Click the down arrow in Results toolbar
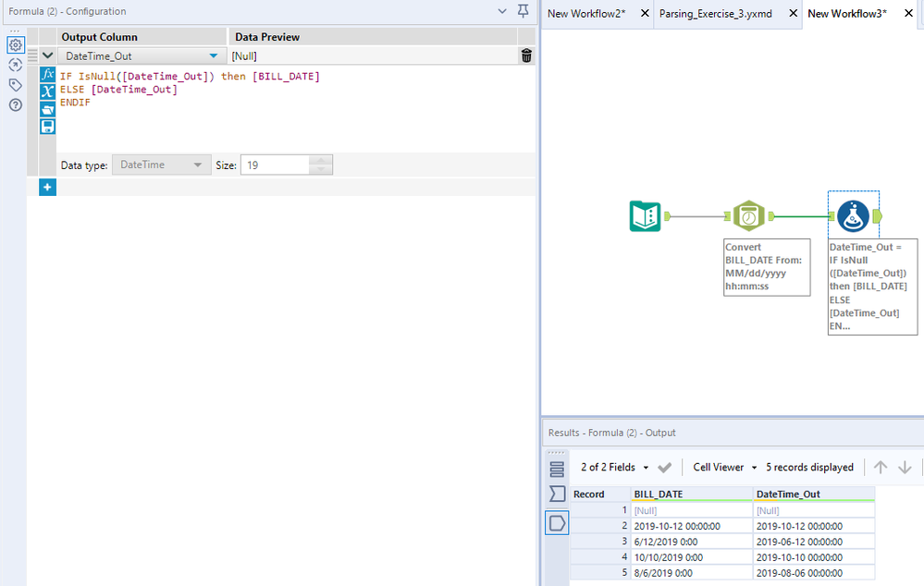 (x=905, y=467)
